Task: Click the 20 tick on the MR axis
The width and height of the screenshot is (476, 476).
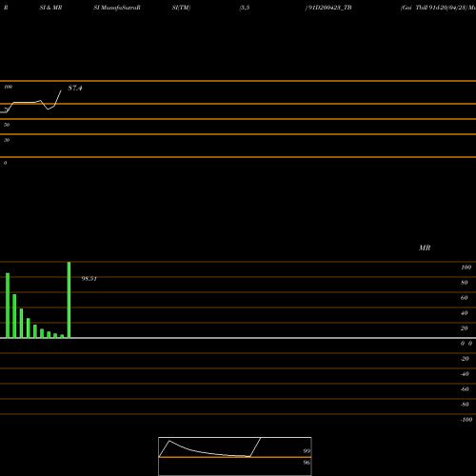Action: pyautogui.click(x=464, y=328)
